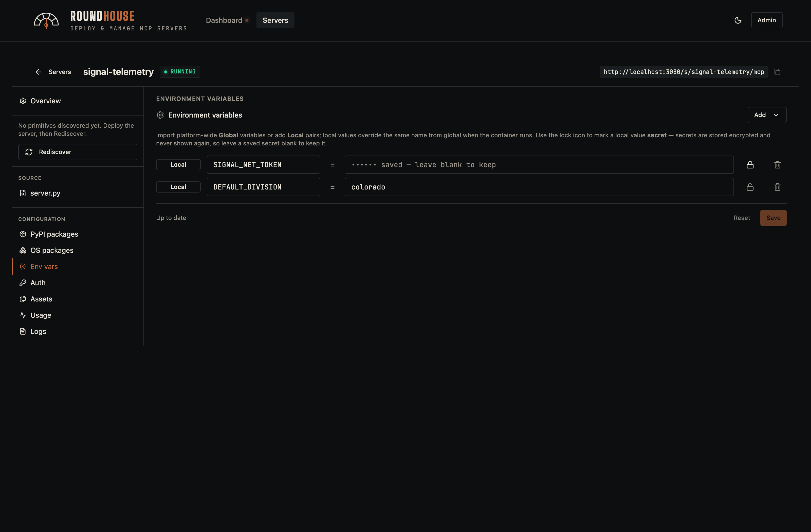Edit the SIGNAL_NET_TOKEN name field
The height and width of the screenshot is (532, 811).
(263, 165)
